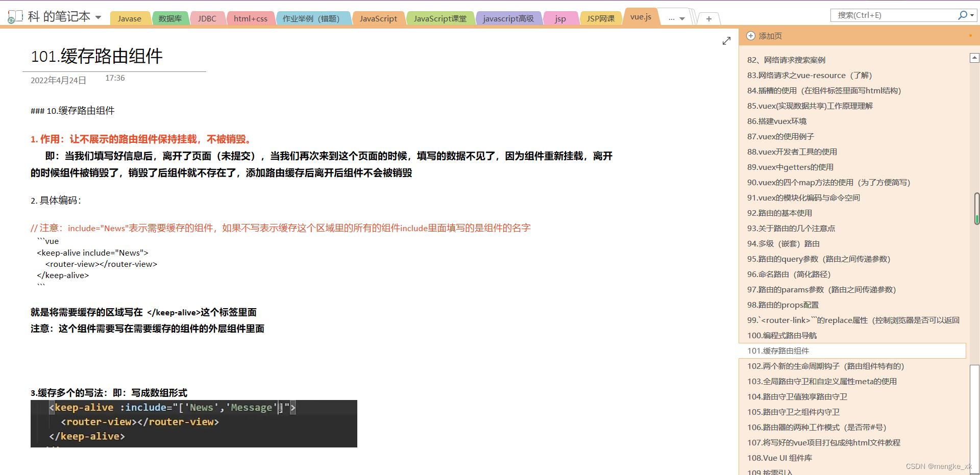Click the search magnifier icon
The image size is (980, 475).
pyautogui.click(x=963, y=15)
